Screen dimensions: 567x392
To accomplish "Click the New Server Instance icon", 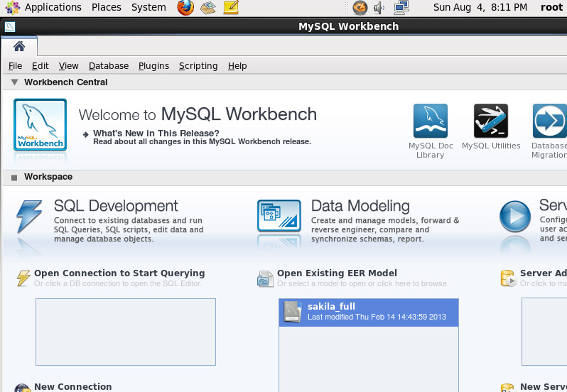I will (x=508, y=388).
